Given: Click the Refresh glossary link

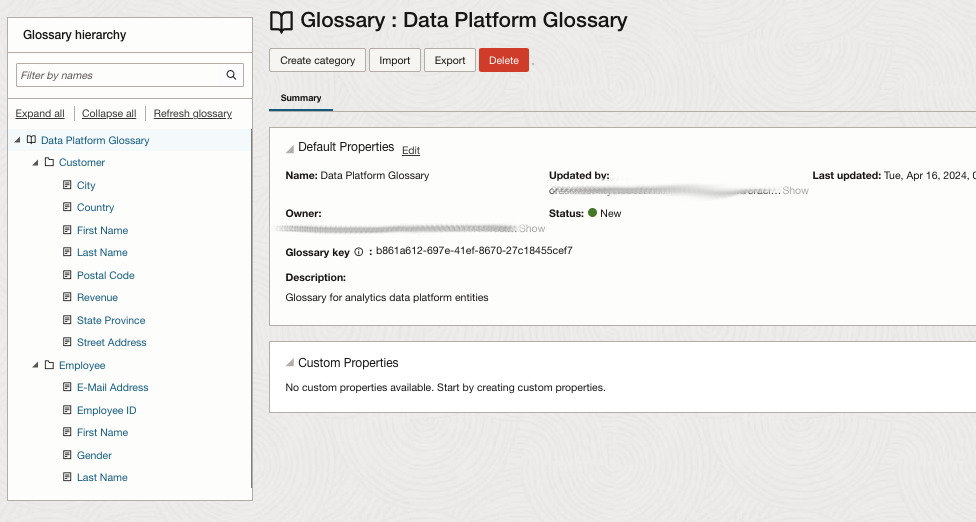Looking at the screenshot, I should [193, 113].
